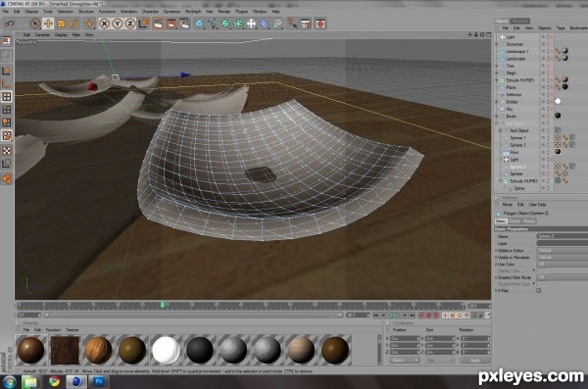Toggle position keyframing in the timeline controls
This screenshot has width=588, height=389.
[445, 316]
